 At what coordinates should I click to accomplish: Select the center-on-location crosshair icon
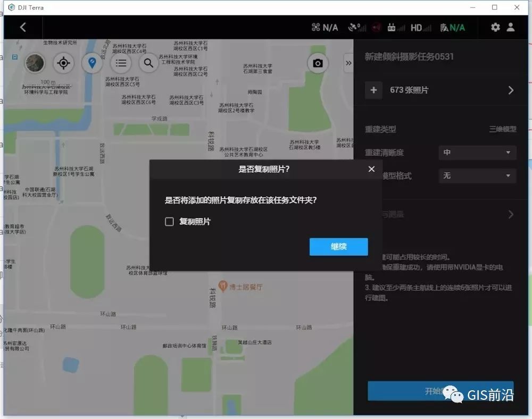click(63, 63)
